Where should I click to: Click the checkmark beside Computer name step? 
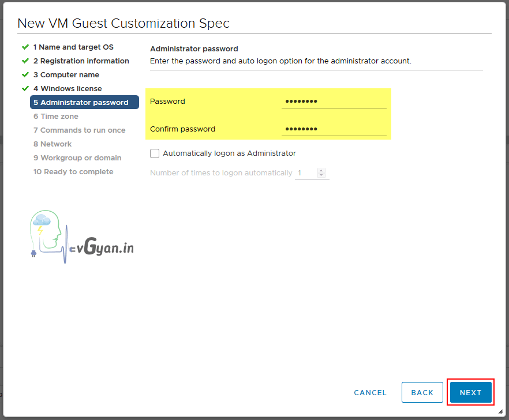25,74
